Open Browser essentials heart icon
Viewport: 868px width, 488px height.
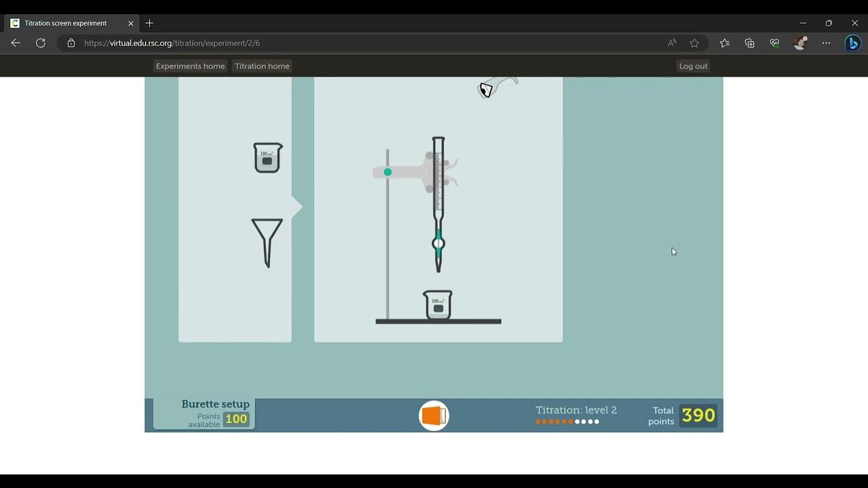pos(774,43)
